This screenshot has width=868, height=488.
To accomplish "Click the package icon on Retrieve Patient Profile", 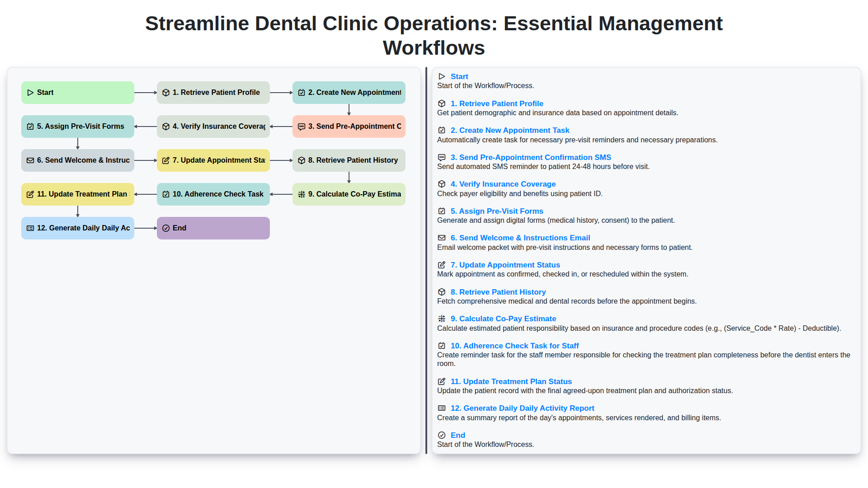I will pyautogui.click(x=166, y=92).
